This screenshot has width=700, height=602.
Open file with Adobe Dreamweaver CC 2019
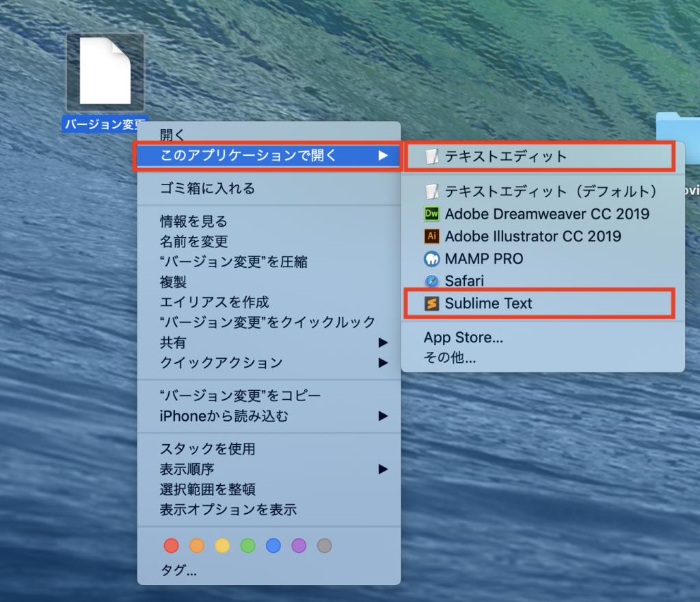(543, 214)
